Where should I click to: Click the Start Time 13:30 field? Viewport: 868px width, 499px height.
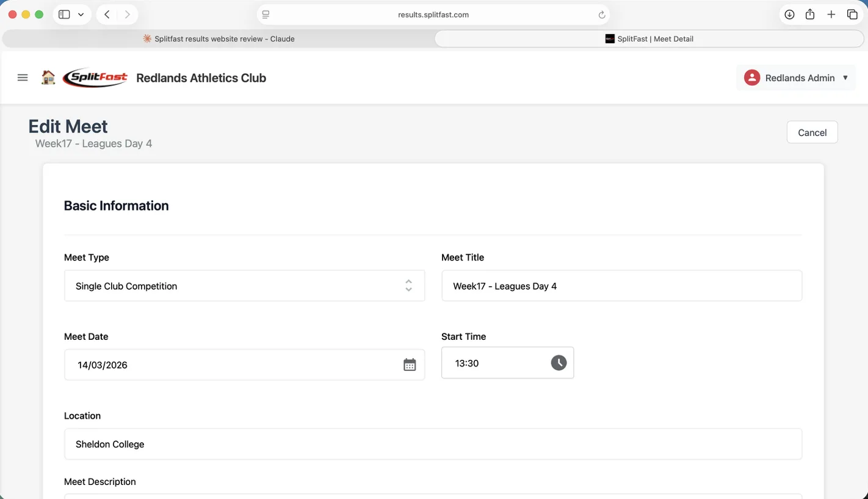coord(507,363)
